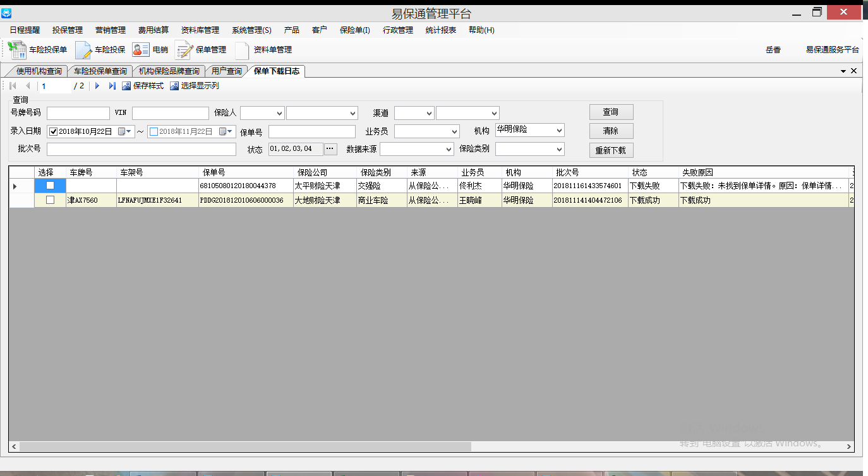Select the cell LFNAFUJMXE1F32641

(157, 200)
